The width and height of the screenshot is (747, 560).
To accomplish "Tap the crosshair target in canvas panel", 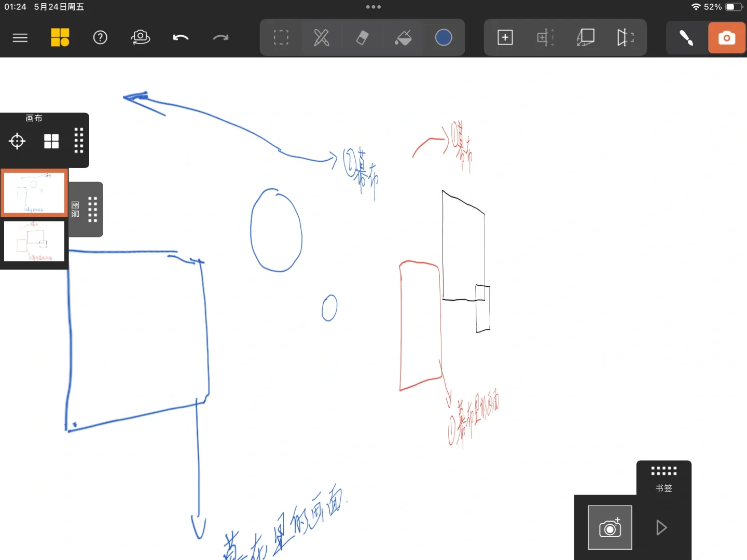I will (x=17, y=141).
